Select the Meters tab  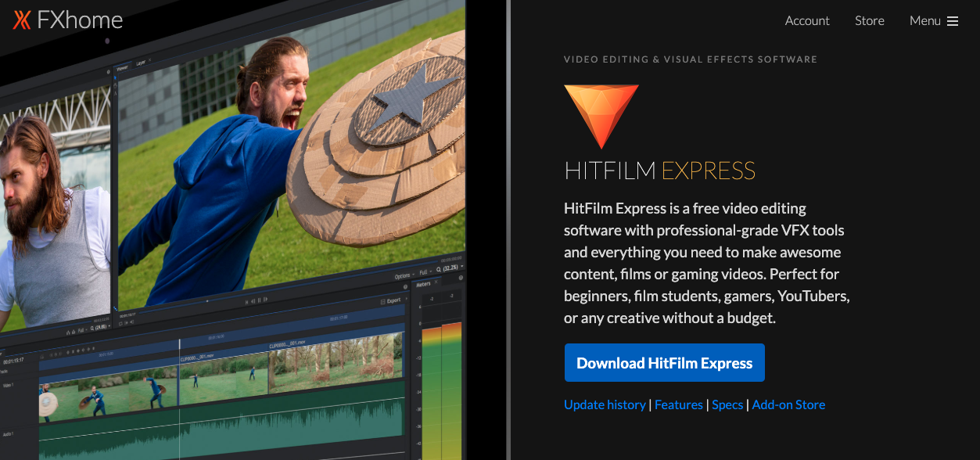pyautogui.click(x=424, y=285)
